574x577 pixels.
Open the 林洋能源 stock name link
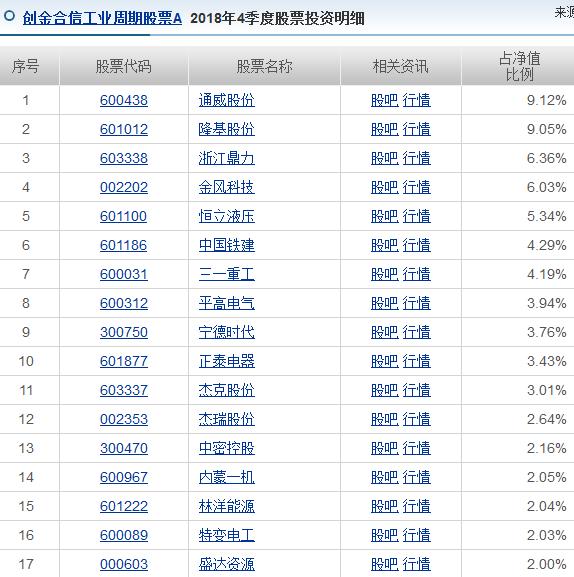(x=227, y=506)
